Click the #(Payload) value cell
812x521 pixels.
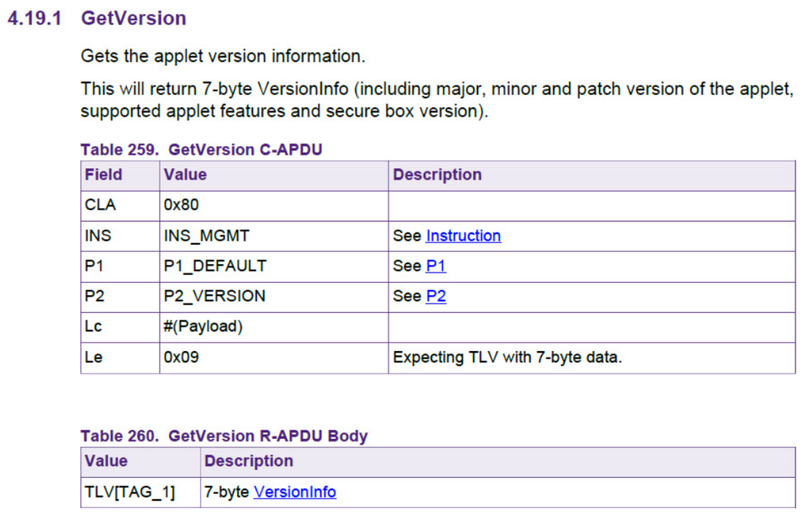coord(202,327)
